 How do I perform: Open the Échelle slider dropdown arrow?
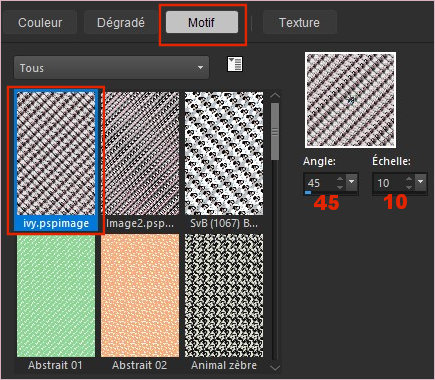pyautogui.click(x=421, y=182)
